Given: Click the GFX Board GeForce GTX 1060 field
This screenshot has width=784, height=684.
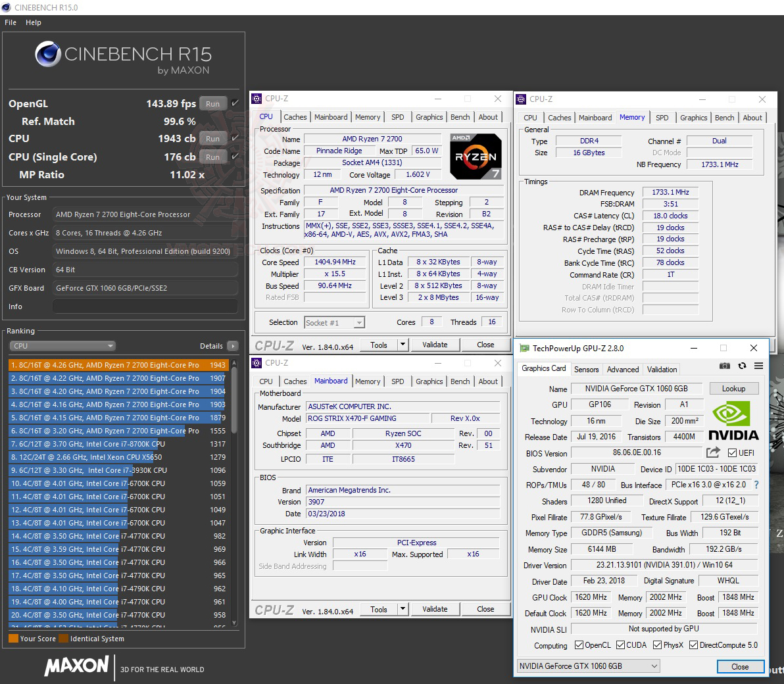Looking at the screenshot, I should pyautogui.click(x=145, y=288).
